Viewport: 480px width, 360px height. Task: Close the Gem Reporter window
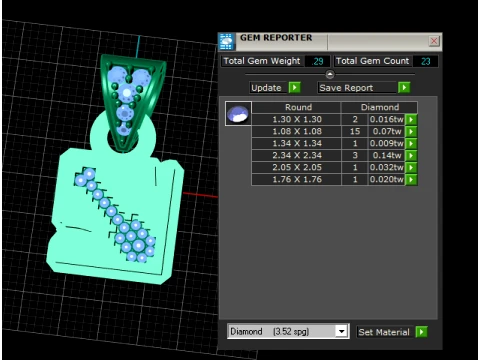coord(434,41)
